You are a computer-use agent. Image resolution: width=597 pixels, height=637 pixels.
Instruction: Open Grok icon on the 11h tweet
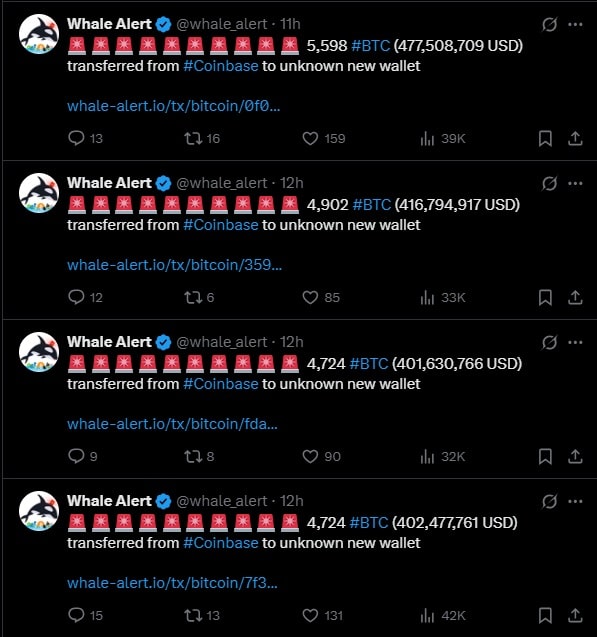tap(549, 24)
